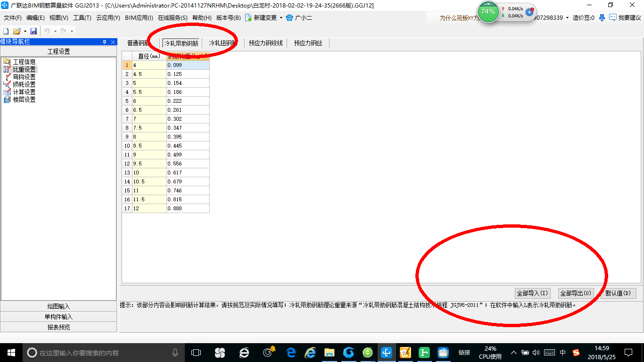Viewport: 644px width, 362px height.
Task: Open the 云应用(Y) menu
Action: point(108,18)
